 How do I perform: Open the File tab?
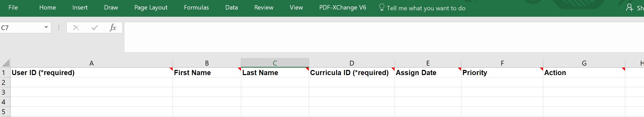click(x=13, y=8)
